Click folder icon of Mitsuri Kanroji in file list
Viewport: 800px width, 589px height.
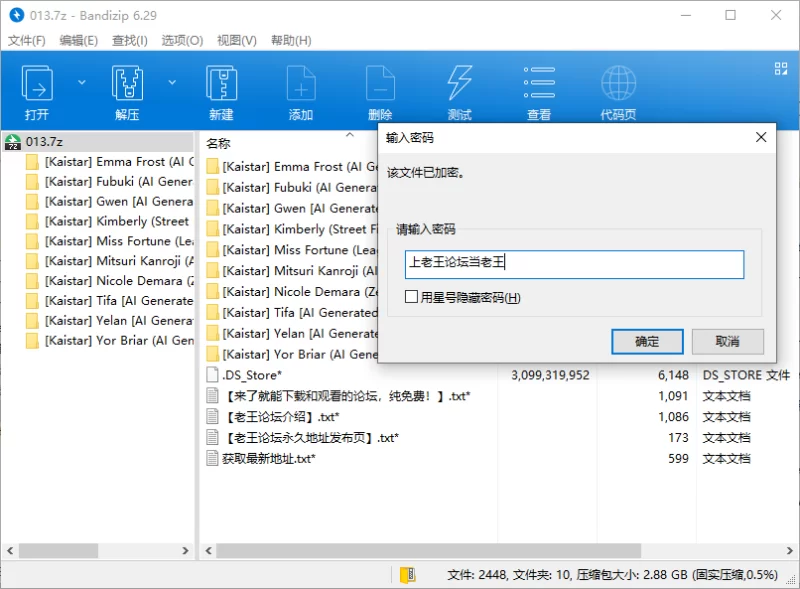[212, 271]
